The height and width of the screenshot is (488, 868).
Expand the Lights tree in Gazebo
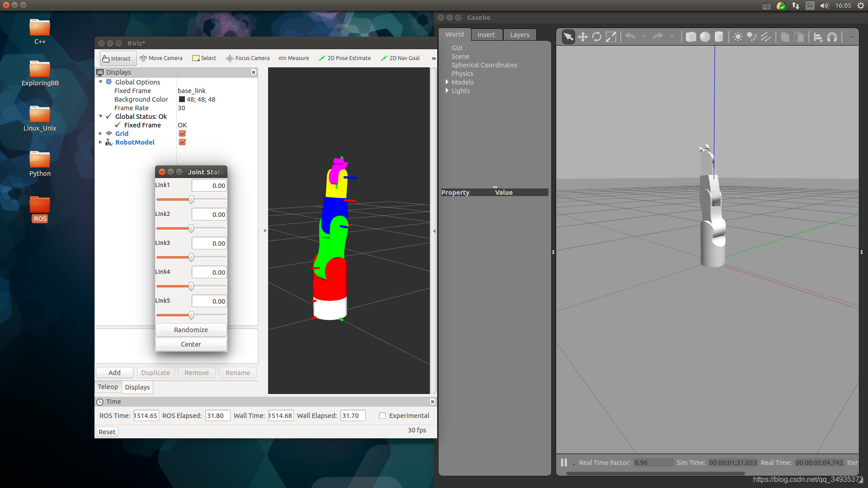click(x=447, y=91)
